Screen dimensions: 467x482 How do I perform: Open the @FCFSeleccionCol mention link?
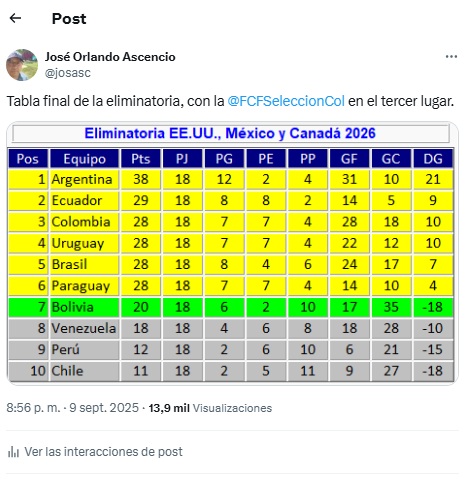click(286, 101)
